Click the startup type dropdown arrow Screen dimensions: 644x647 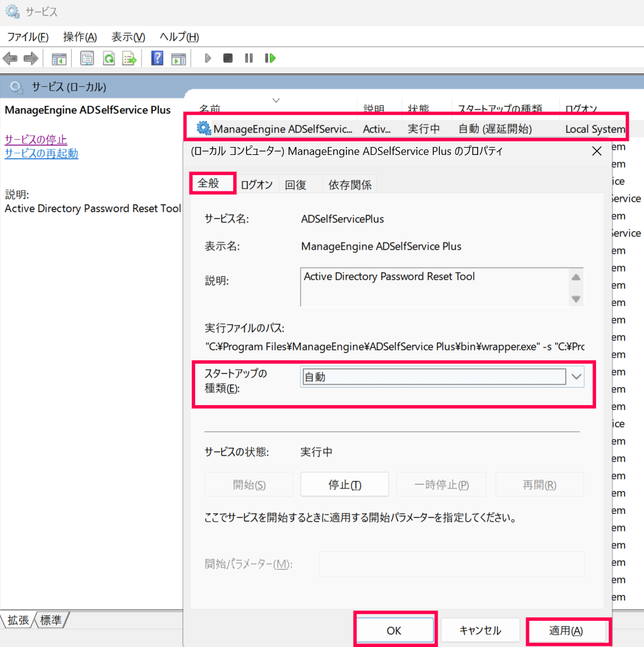577,377
